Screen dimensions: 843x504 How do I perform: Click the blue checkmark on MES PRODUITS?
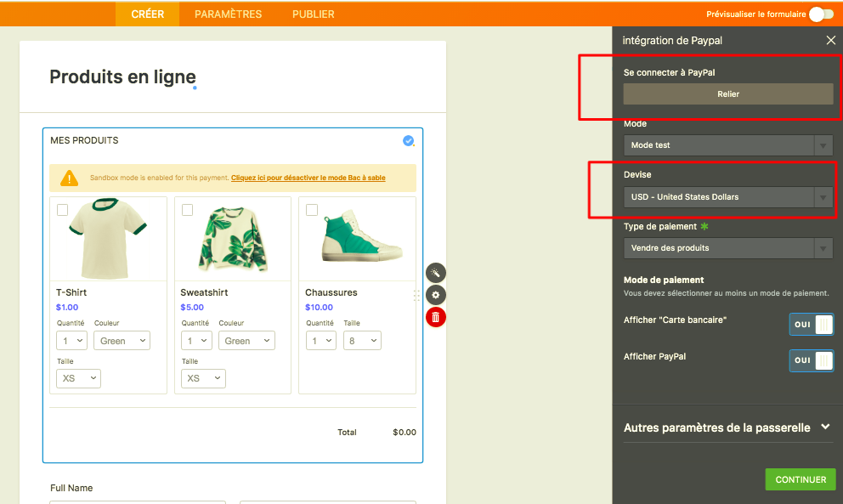pyautogui.click(x=409, y=141)
